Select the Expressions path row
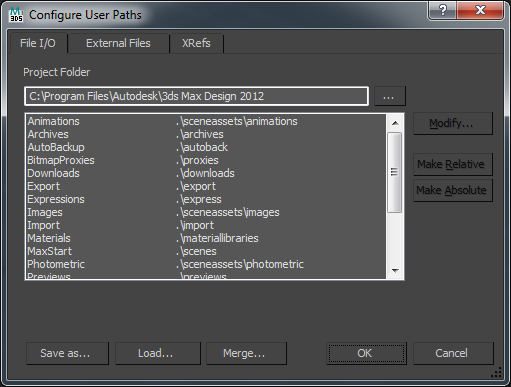 (206, 199)
